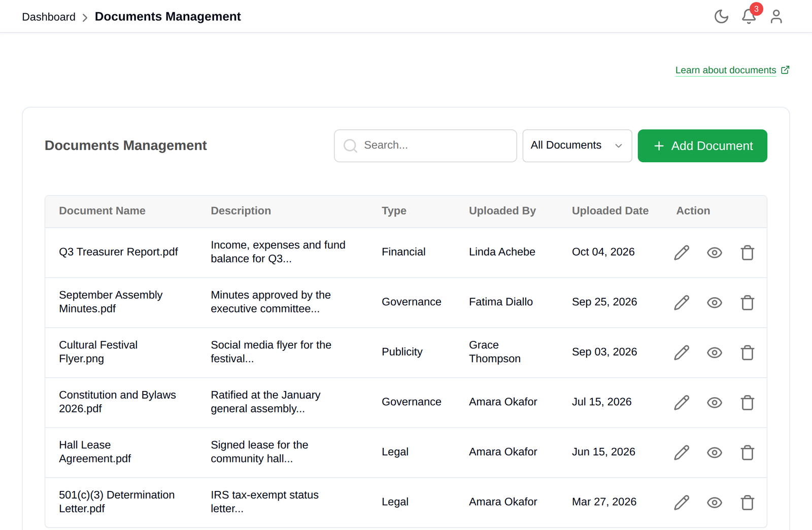View Cultural Festival Flyer.png
812x530 pixels.
coord(715,352)
